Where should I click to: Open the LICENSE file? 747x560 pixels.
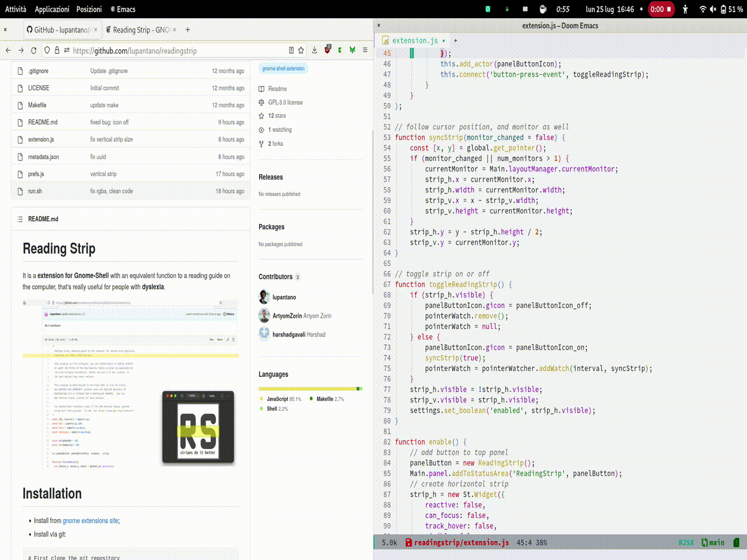(39, 88)
